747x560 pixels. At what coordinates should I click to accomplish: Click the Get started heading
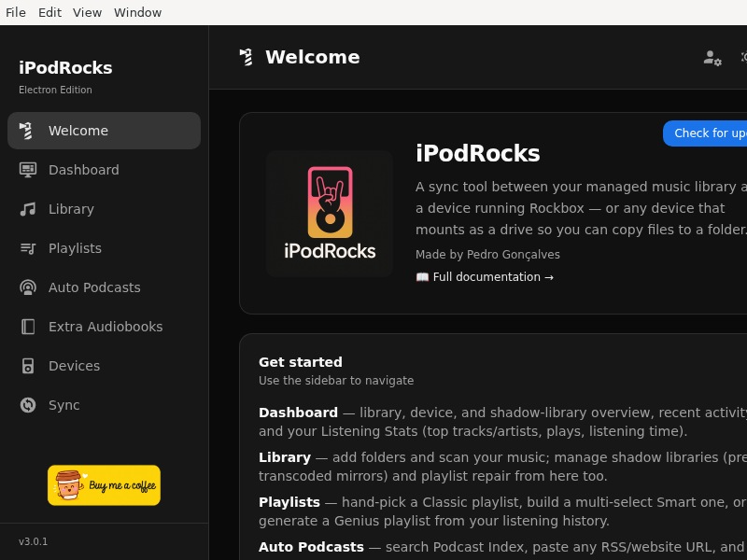[x=301, y=362]
